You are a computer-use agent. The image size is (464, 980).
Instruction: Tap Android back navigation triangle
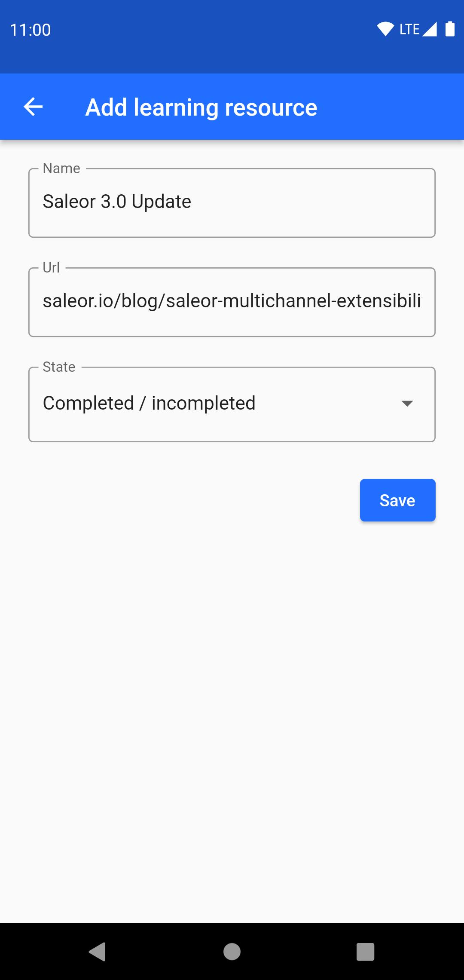(x=98, y=951)
